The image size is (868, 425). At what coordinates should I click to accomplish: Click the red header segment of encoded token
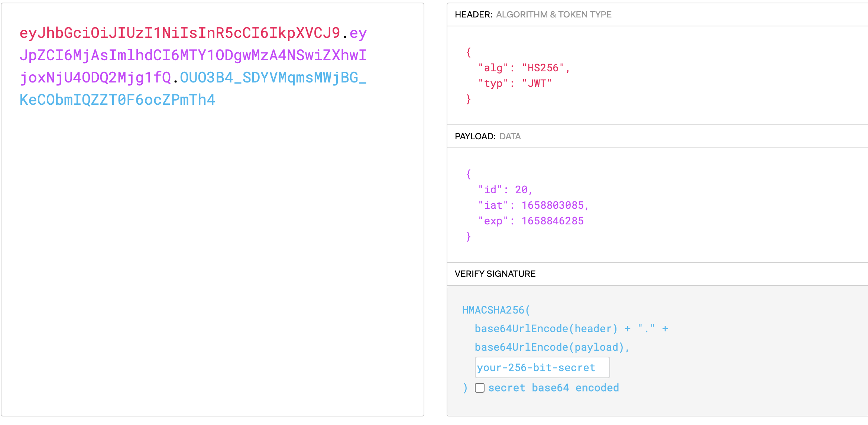(179, 33)
